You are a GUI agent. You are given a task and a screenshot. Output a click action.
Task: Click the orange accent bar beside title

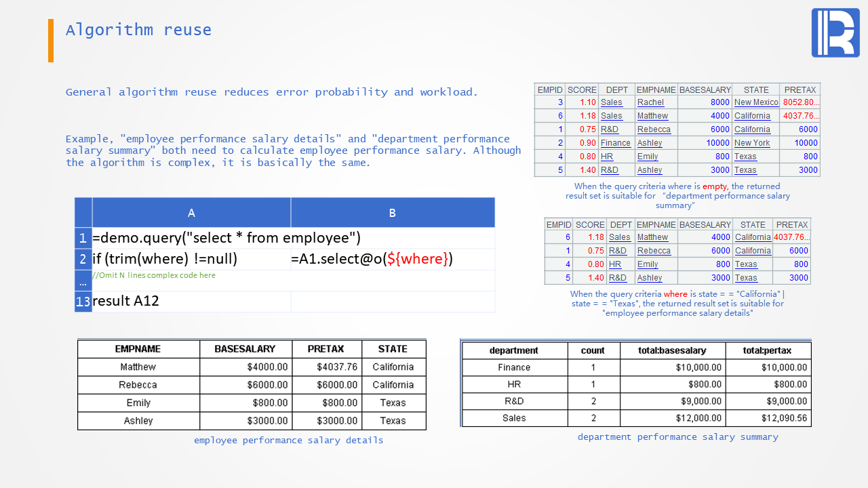[51, 41]
